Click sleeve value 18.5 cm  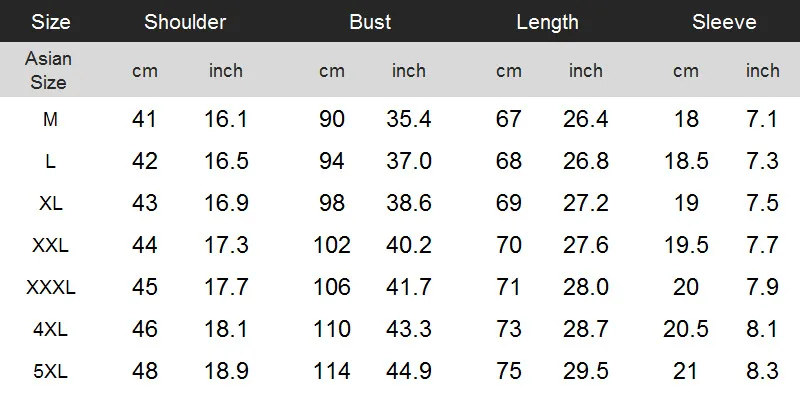pyautogui.click(x=686, y=161)
